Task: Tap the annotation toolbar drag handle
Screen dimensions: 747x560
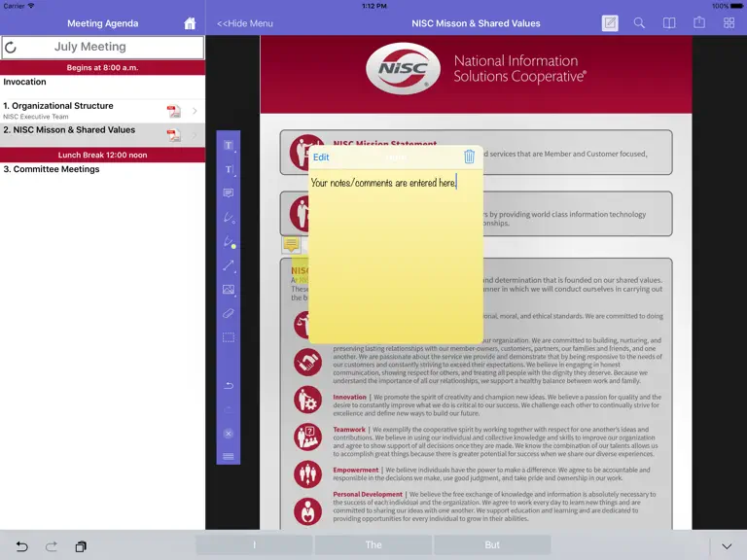Action: point(229,456)
